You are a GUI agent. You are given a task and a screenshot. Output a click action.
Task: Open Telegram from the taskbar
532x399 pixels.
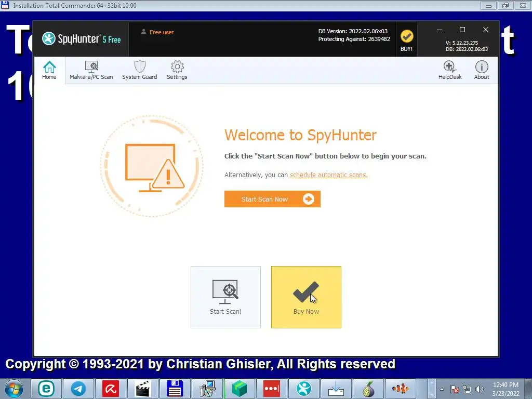pyautogui.click(x=78, y=389)
